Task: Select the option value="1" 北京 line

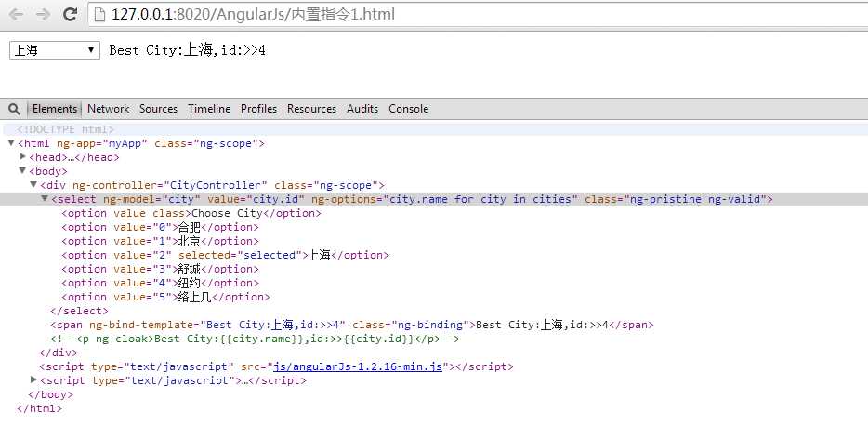Action: 160,241
